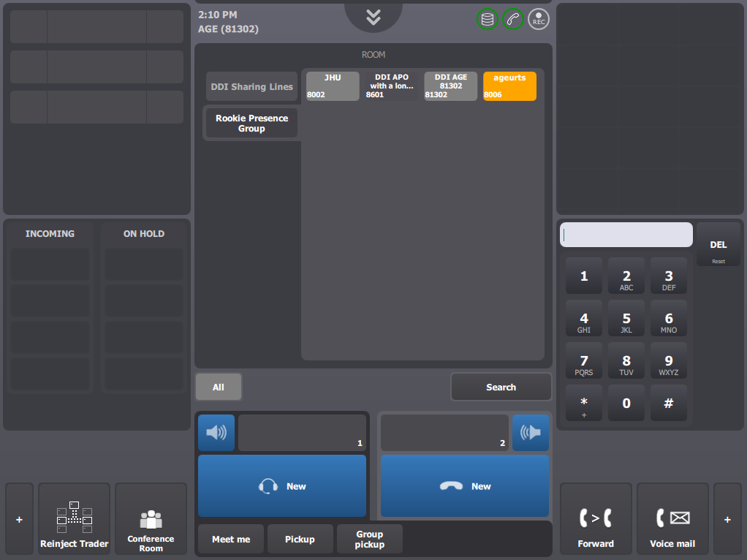Click the All filter button
Image resolution: width=747 pixels, height=560 pixels.
[x=219, y=387]
